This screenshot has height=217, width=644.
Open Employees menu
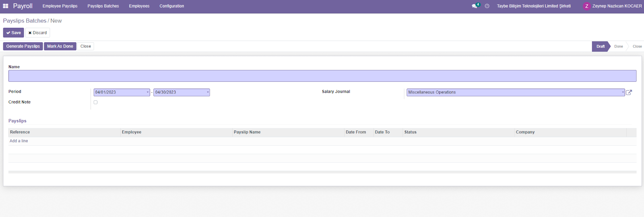tap(139, 6)
